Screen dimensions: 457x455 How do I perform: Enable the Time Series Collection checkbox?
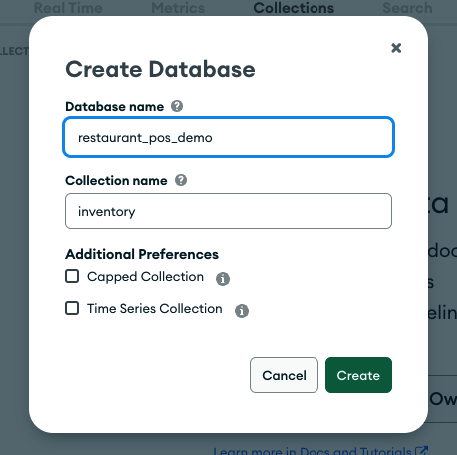click(72, 308)
